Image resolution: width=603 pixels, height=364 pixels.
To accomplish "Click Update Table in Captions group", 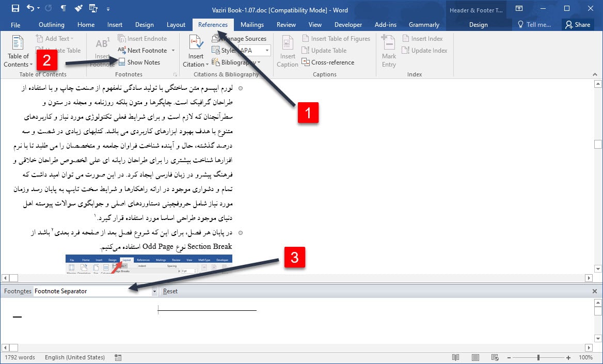I will (324, 51).
